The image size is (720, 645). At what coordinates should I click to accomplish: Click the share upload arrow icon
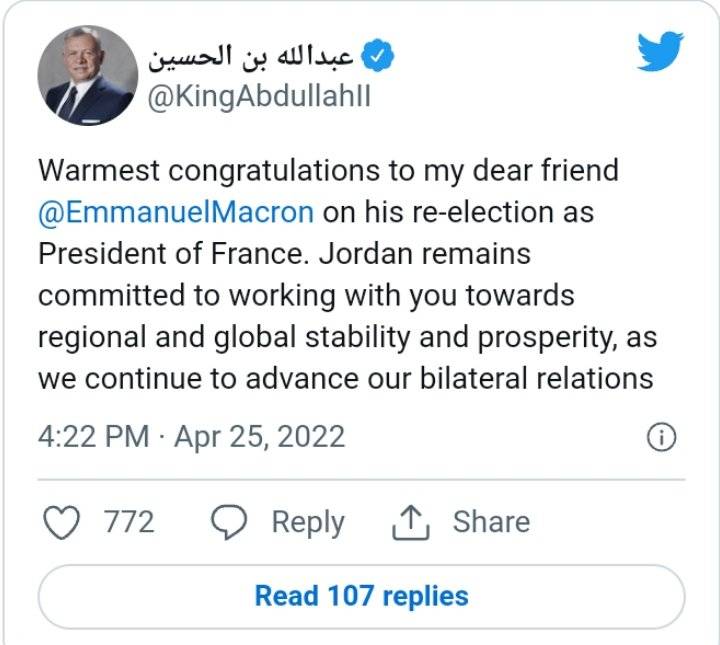[412, 522]
